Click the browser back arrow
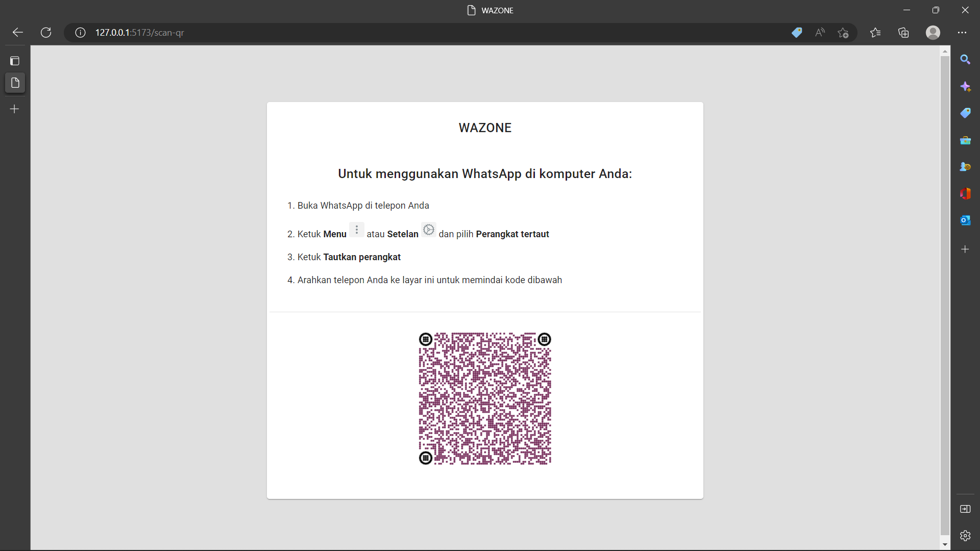 click(x=18, y=33)
